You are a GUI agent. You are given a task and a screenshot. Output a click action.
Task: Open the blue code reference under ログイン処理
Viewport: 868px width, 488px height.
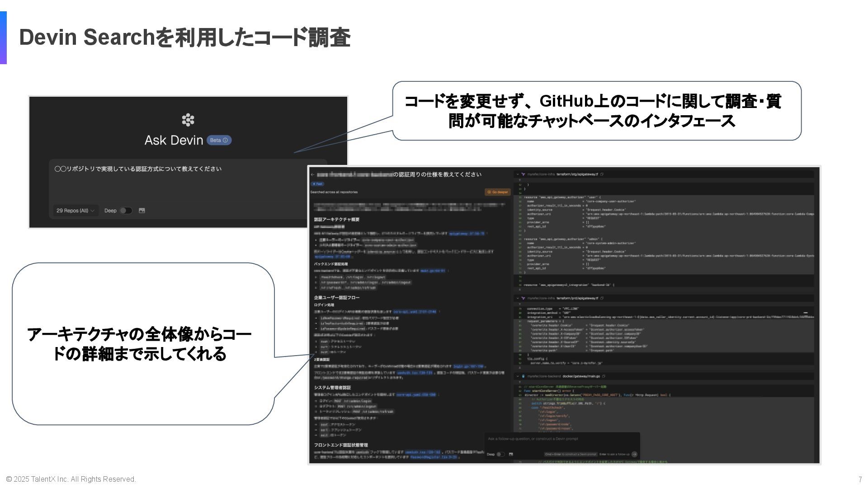[x=415, y=312]
